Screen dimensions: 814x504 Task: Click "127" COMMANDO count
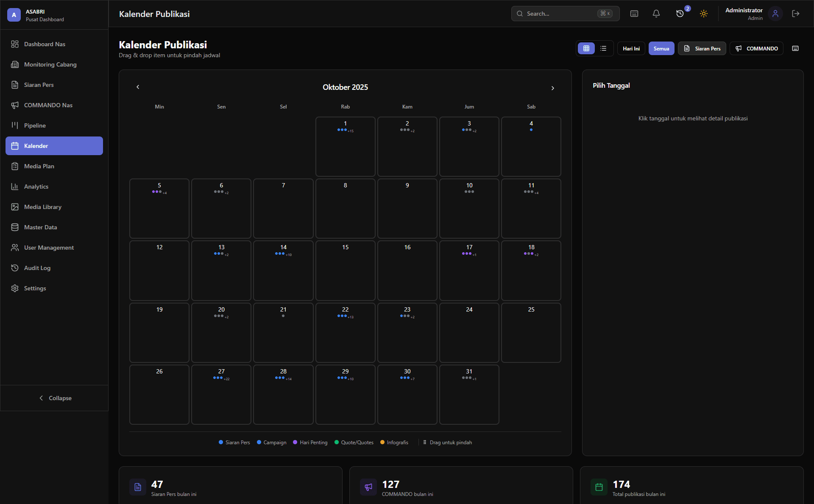point(391,485)
